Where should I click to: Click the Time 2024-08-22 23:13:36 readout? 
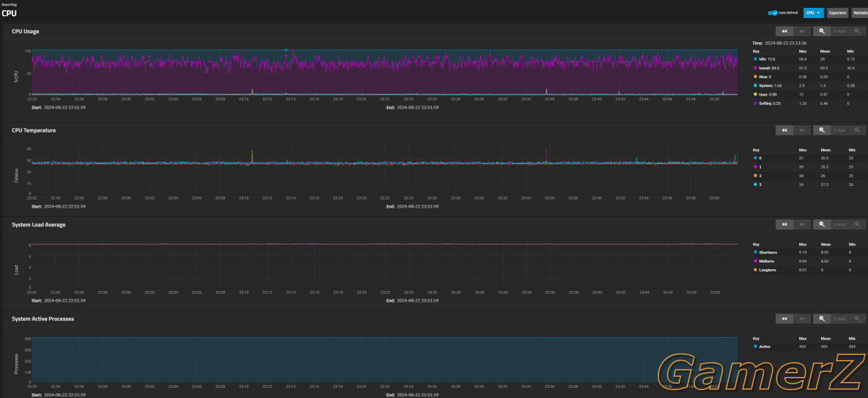[780, 43]
